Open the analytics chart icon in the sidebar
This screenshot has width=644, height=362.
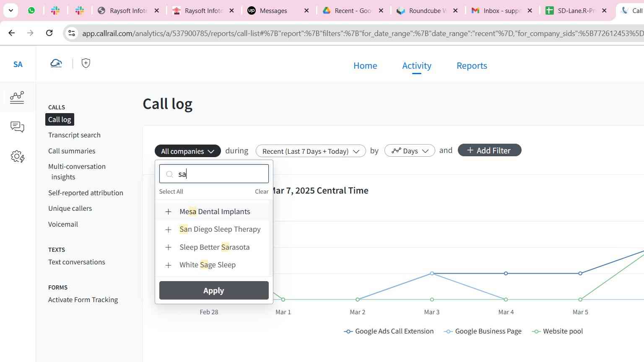coord(17,97)
